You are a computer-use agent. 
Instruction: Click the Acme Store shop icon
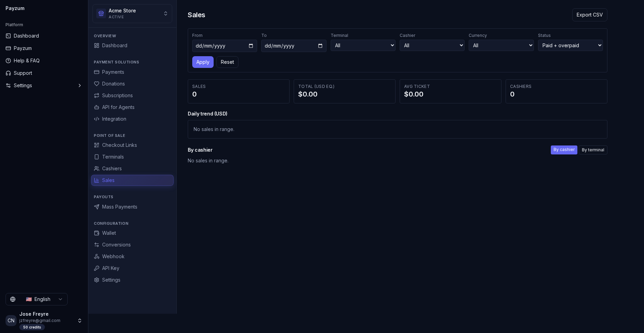click(101, 13)
